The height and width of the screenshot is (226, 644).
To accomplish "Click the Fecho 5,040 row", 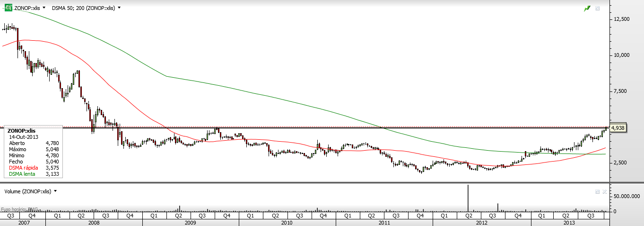I will (34, 161).
